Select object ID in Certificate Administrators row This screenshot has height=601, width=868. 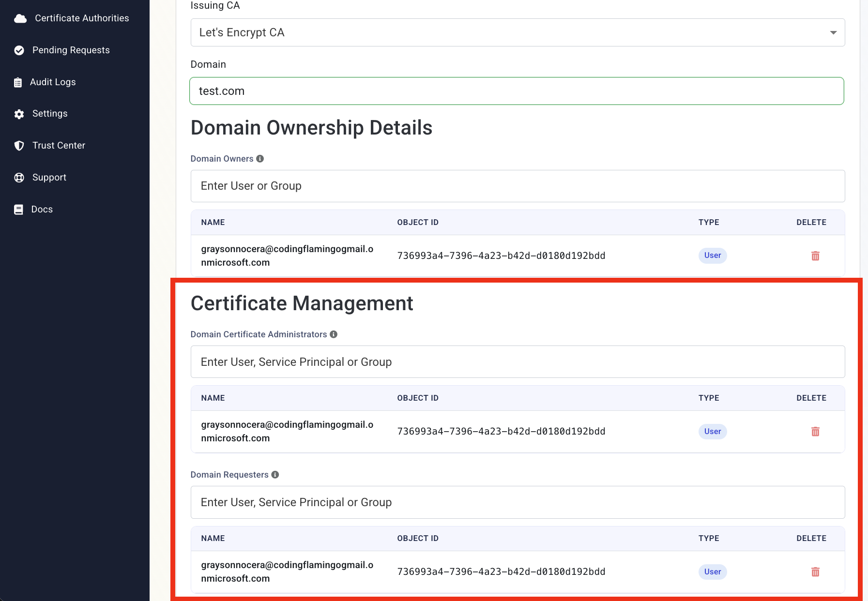(501, 431)
